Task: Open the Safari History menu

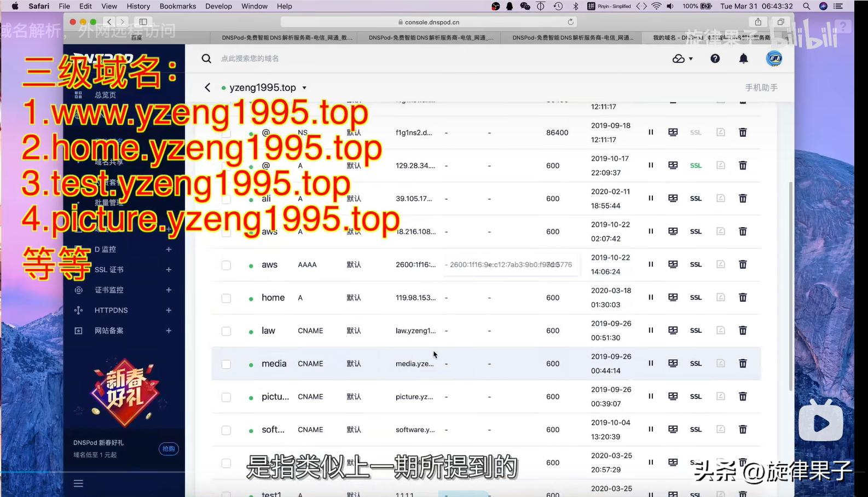Action: [x=138, y=6]
